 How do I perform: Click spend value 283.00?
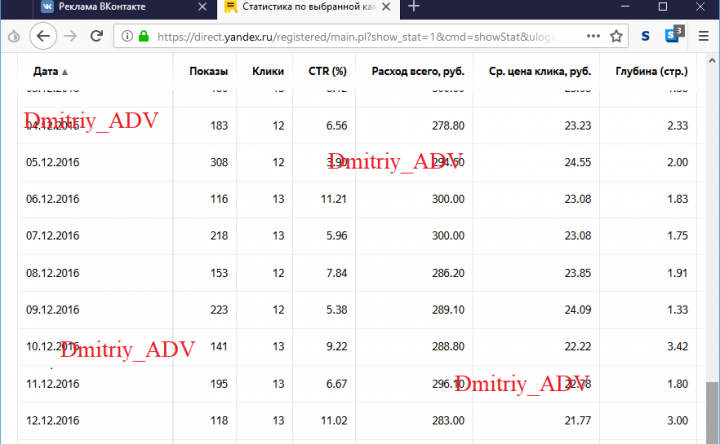[x=448, y=421]
